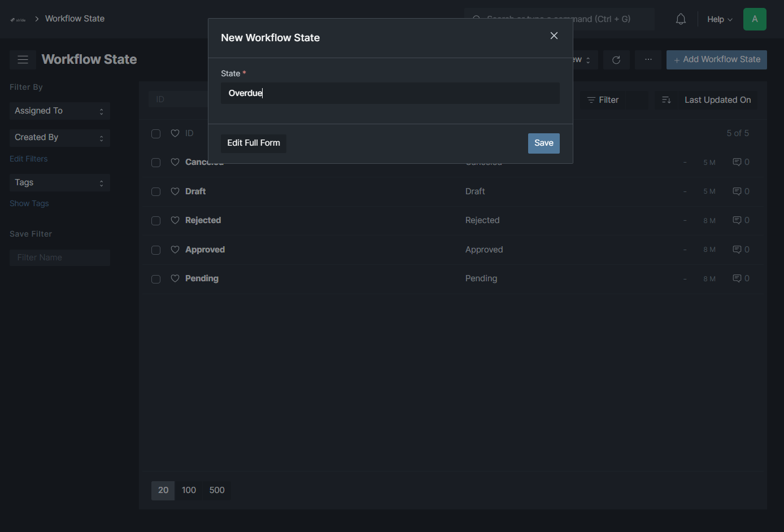This screenshot has height=532, width=784.
Task: Expand the Tags filter dropdown
Action: [60, 183]
